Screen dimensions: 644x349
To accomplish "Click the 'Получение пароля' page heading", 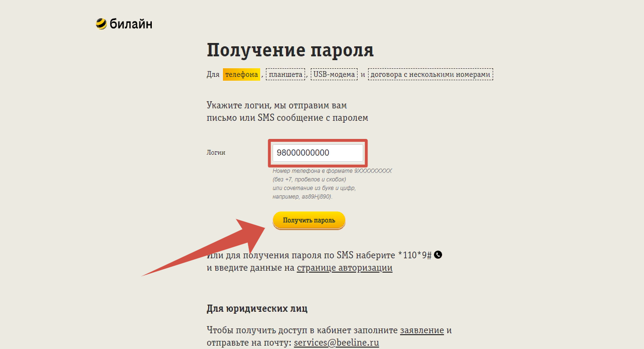I will [290, 50].
